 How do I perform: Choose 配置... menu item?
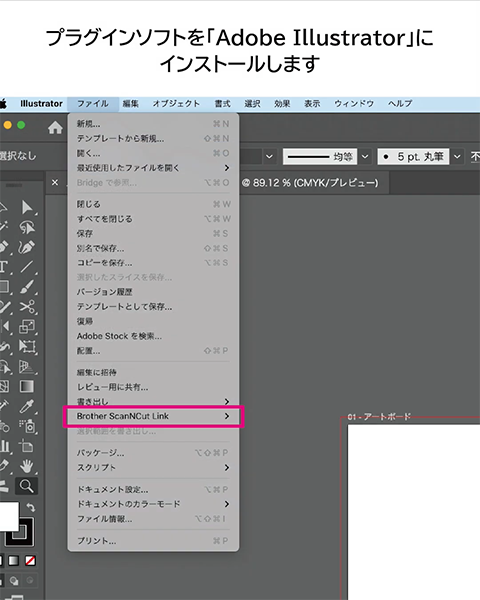(x=153, y=351)
